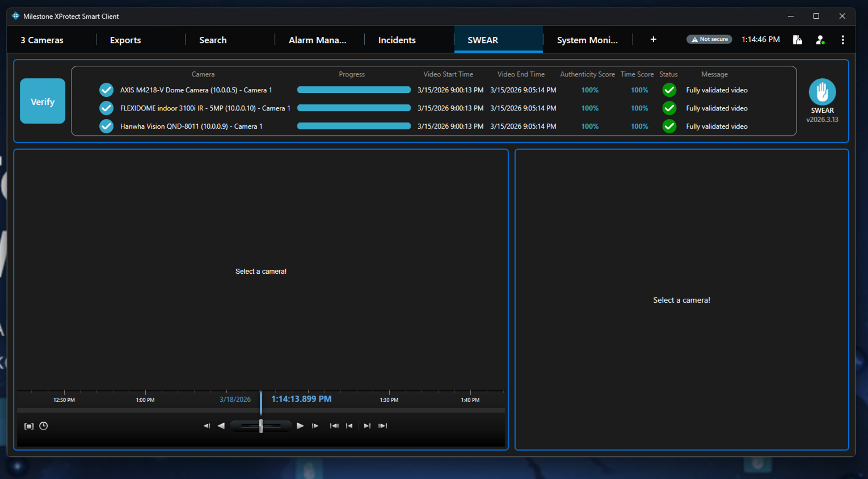The height and width of the screenshot is (479, 868).
Task: Jump to the last sequence end
Action: tap(383, 426)
